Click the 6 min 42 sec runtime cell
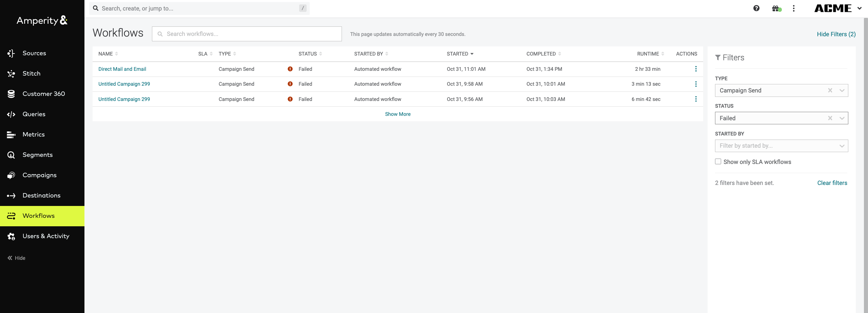Screen dimensions: 868x313 [646, 99]
